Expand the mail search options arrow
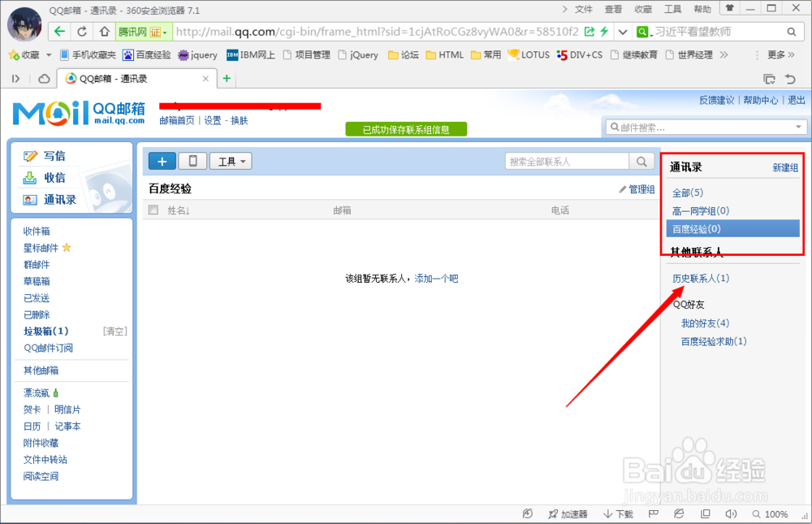The height and width of the screenshot is (524, 812). [x=798, y=127]
